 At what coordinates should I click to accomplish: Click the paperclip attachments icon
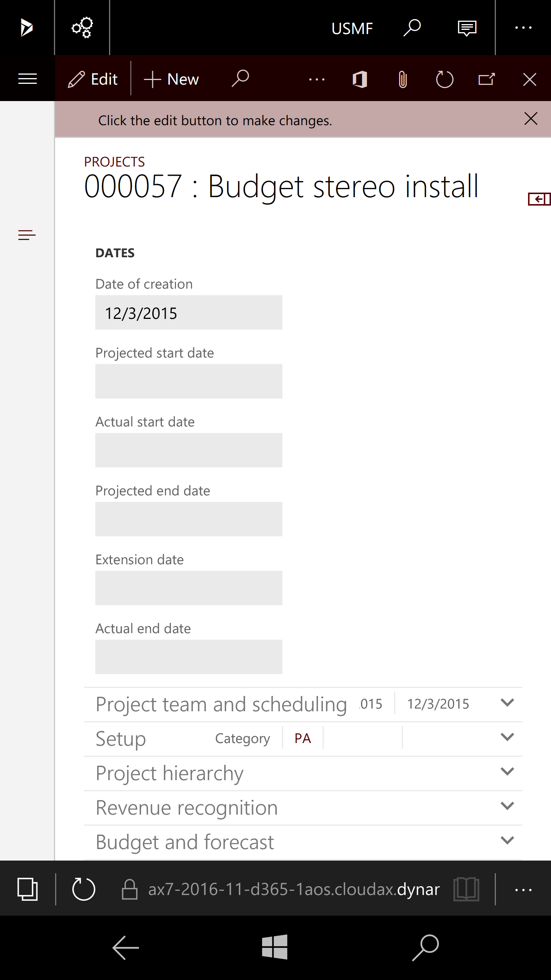(403, 80)
